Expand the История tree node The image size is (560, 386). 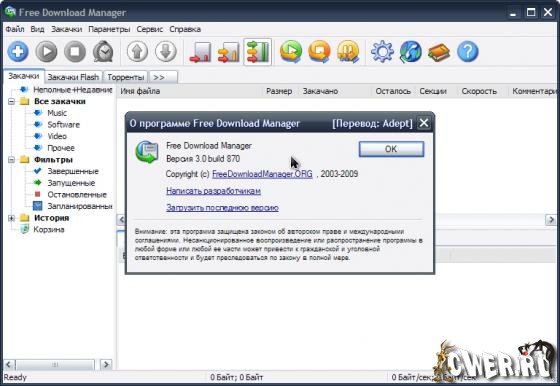[11, 218]
